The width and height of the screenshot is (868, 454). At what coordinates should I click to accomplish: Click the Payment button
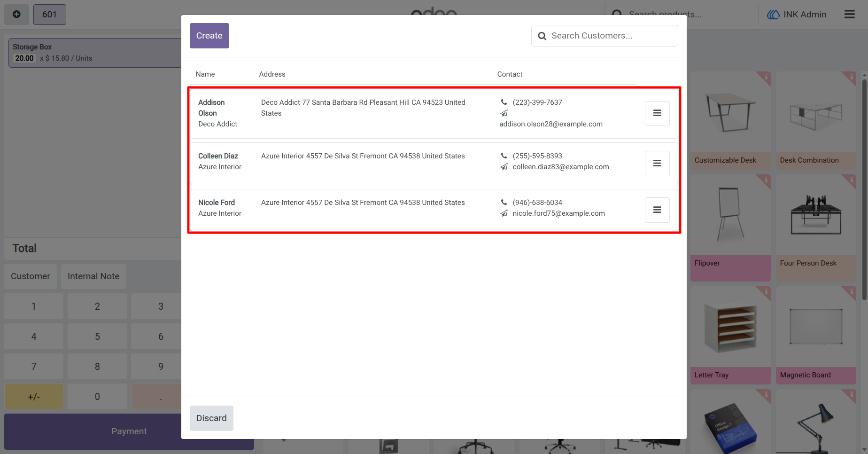(129, 431)
